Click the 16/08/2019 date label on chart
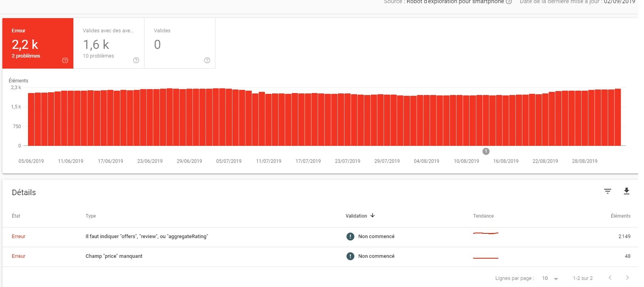 coord(506,161)
